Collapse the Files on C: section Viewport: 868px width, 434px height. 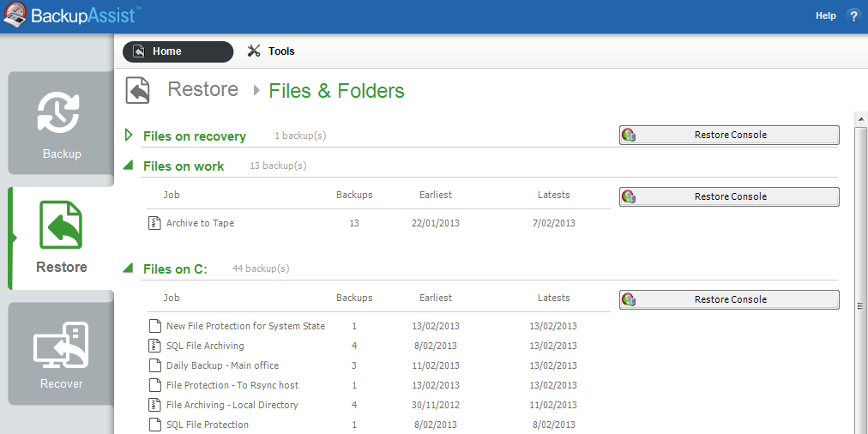point(129,268)
